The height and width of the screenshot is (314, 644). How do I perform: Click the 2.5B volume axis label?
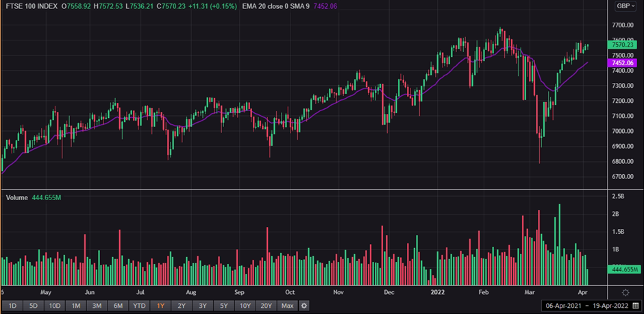[x=618, y=197]
